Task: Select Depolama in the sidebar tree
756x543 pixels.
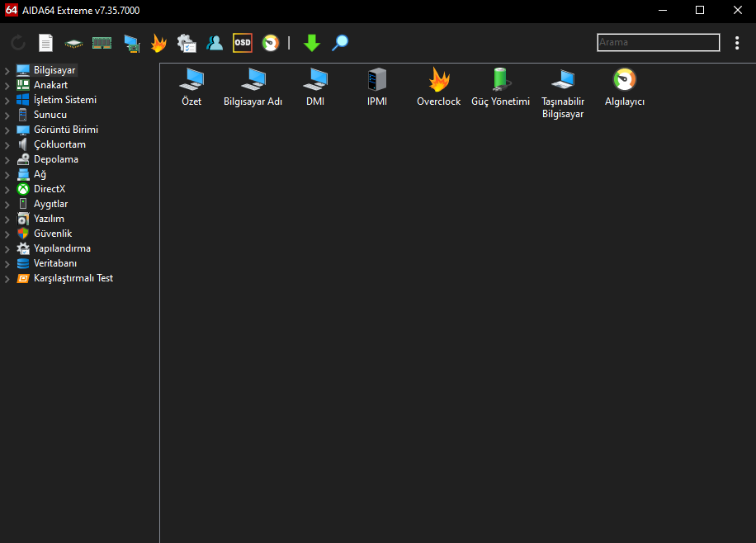Action: point(56,159)
